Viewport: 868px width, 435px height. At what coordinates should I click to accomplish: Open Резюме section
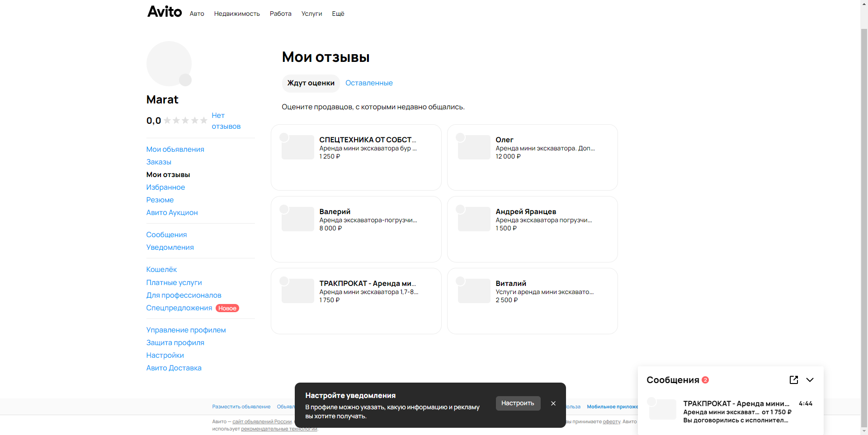(160, 200)
